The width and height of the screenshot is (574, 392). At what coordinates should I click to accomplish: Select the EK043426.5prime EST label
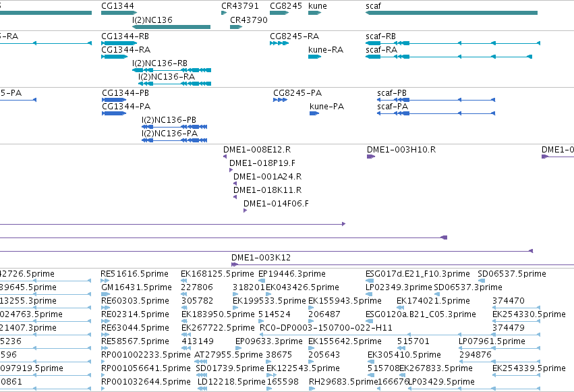click(x=302, y=287)
